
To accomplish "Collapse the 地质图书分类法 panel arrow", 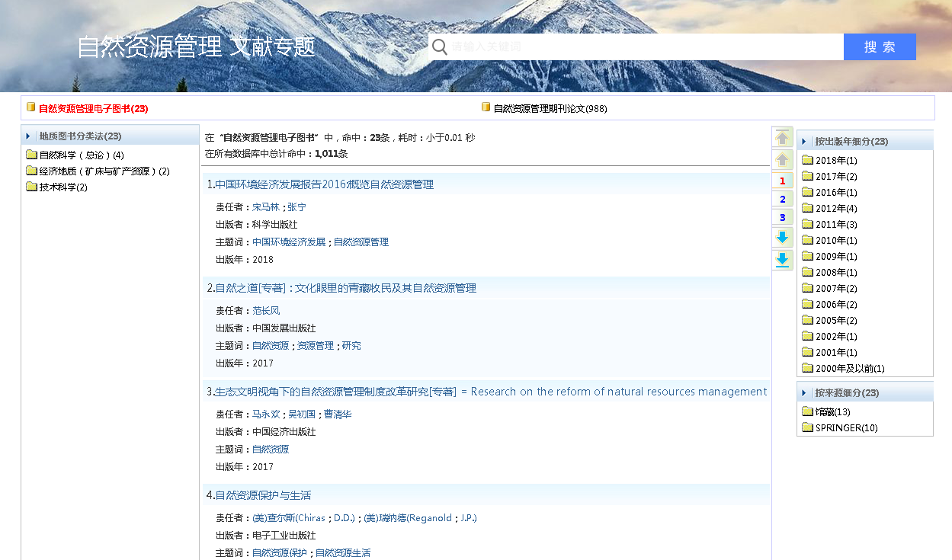I will click(x=28, y=136).
